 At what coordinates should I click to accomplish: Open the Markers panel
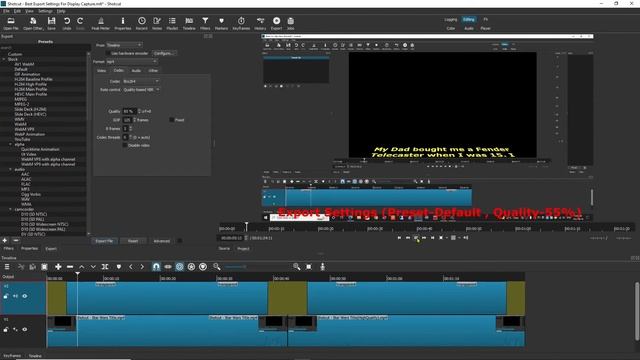click(221, 23)
